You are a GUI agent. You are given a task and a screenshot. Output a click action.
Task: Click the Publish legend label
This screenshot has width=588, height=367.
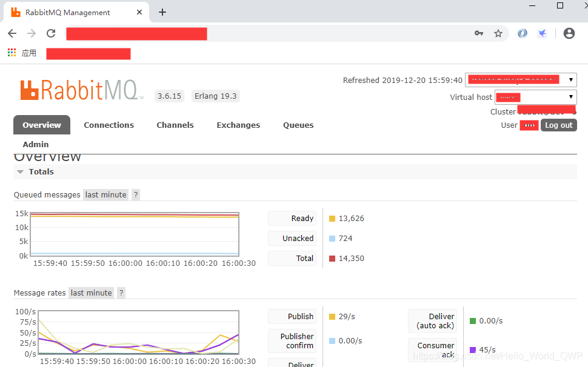[x=292, y=317]
